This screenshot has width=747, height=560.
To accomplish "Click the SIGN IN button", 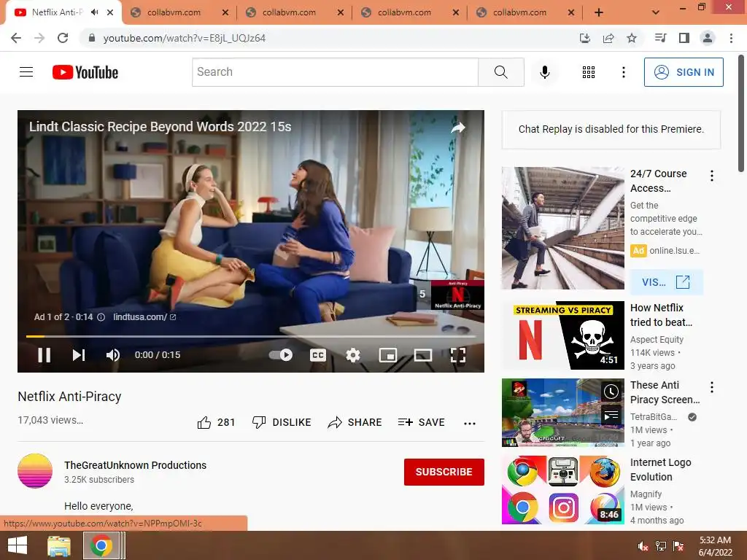I will point(684,72).
